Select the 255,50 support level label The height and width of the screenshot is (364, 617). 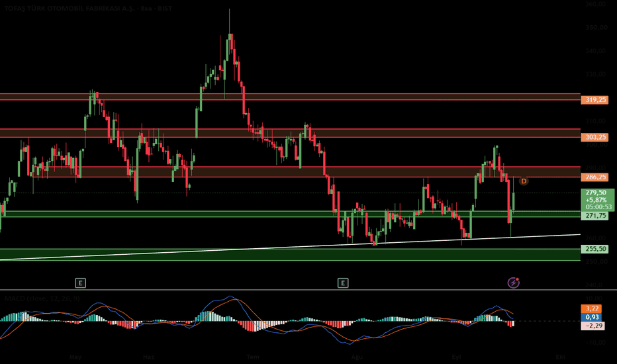click(595, 249)
